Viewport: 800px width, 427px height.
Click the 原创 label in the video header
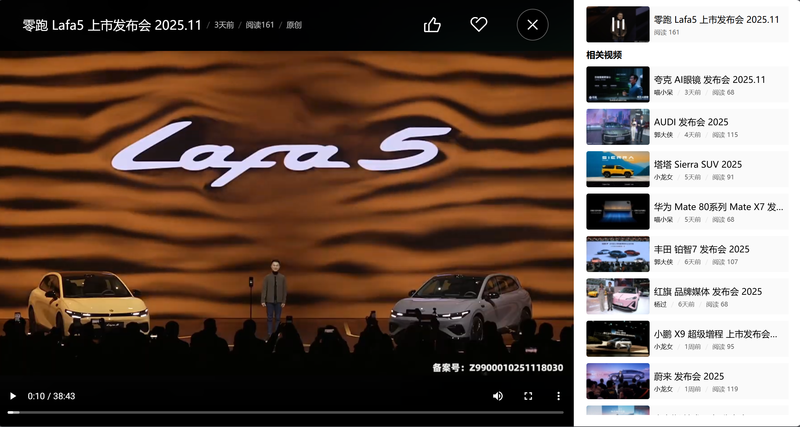[x=293, y=25]
